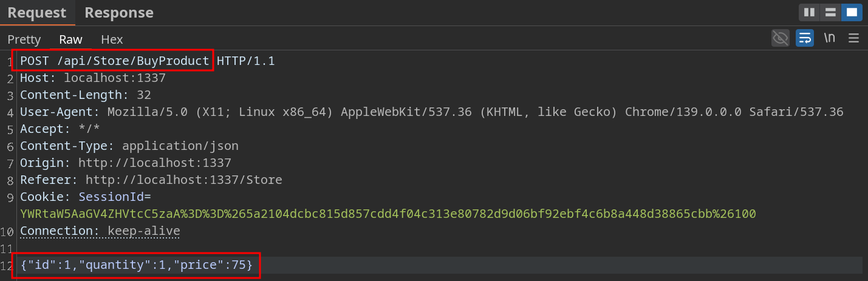Click the Referer header line
This screenshot has height=281, width=868.
click(151, 180)
